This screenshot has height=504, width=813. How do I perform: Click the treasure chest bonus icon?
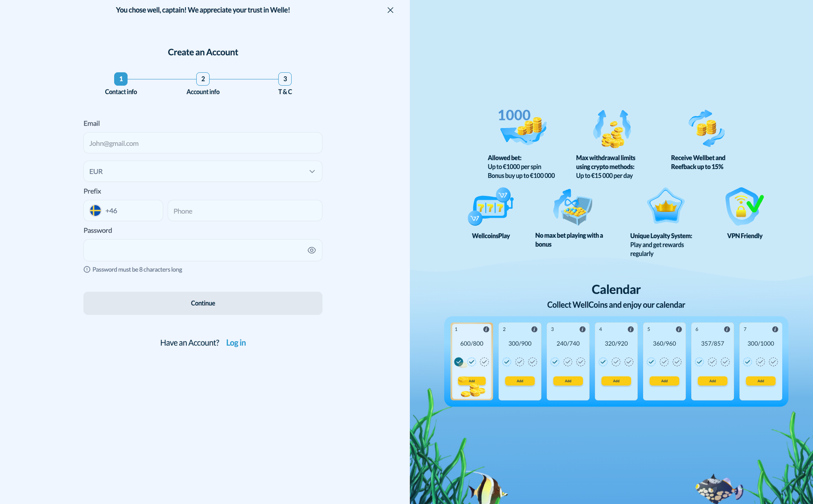573,207
